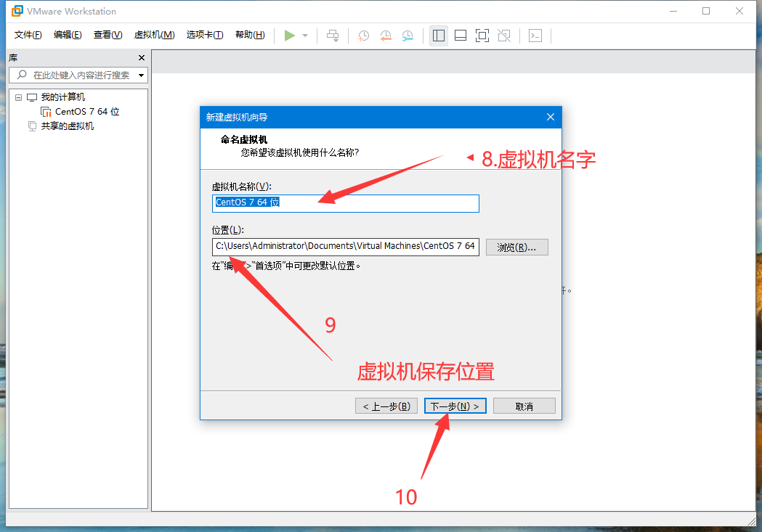The image size is (762, 532).
Task: Click the 浏览(R)... button
Action: [516, 247]
